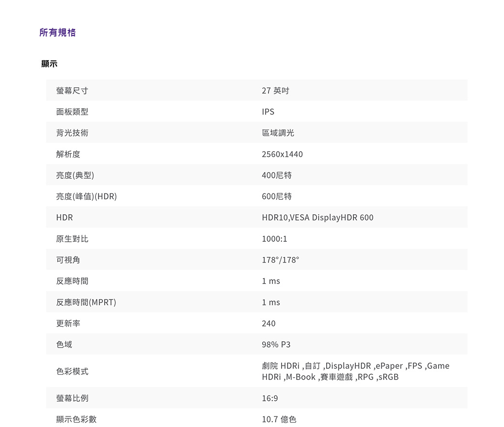Select the 16:9 aspect ratio value
504x427 pixels.
pyautogui.click(x=270, y=398)
